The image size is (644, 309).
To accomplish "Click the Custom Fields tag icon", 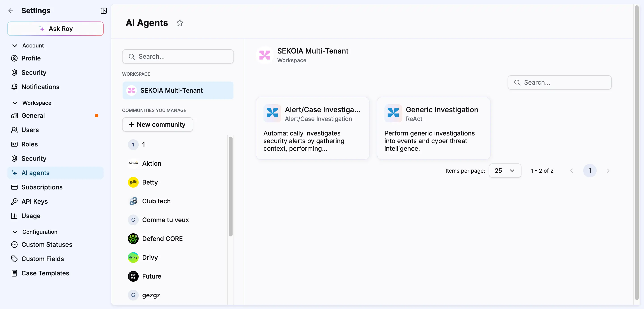I will point(14,259).
